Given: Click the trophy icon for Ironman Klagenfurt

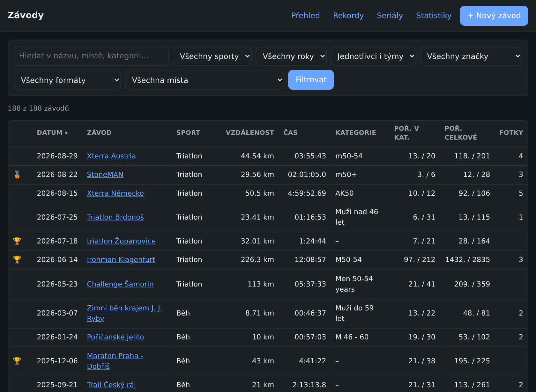Looking at the screenshot, I should [x=17, y=260].
